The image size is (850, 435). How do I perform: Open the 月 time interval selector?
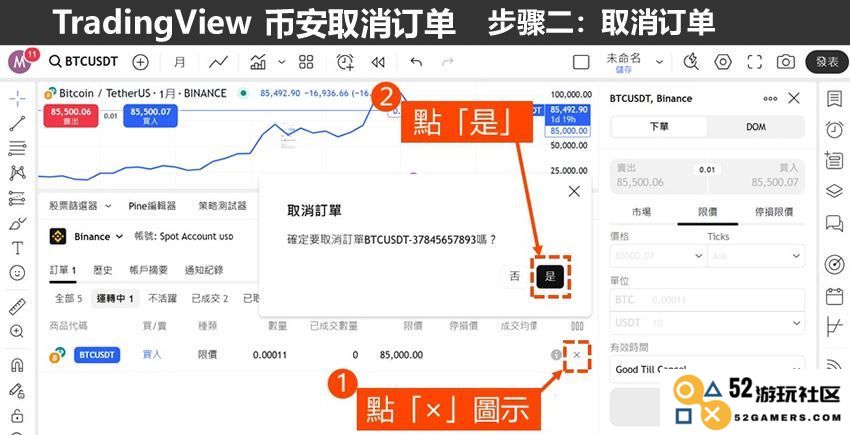click(x=179, y=62)
